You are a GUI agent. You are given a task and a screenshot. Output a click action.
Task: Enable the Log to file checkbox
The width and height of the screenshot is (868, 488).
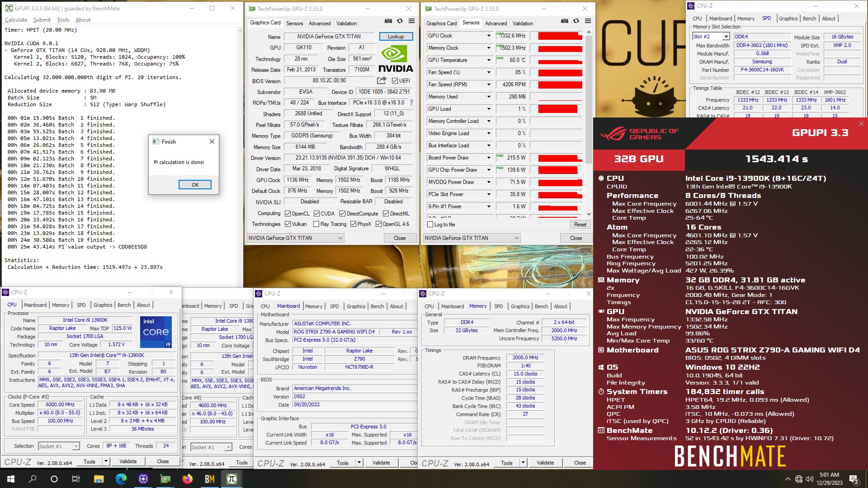(x=430, y=225)
